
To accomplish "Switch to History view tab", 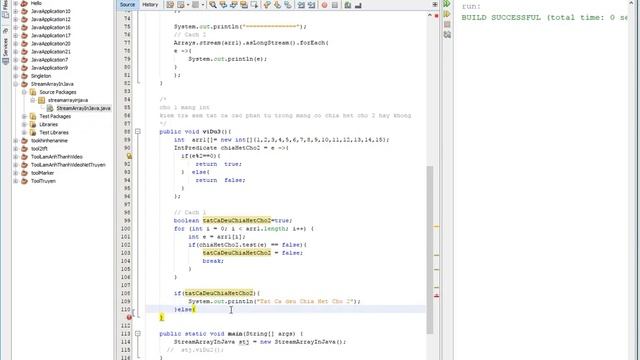I will (150, 4).
